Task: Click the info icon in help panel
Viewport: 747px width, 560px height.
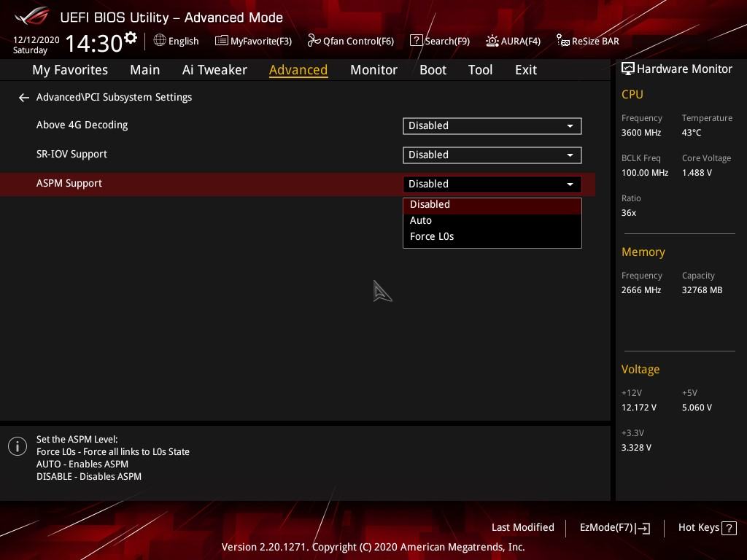Action: click(x=18, y=446)
